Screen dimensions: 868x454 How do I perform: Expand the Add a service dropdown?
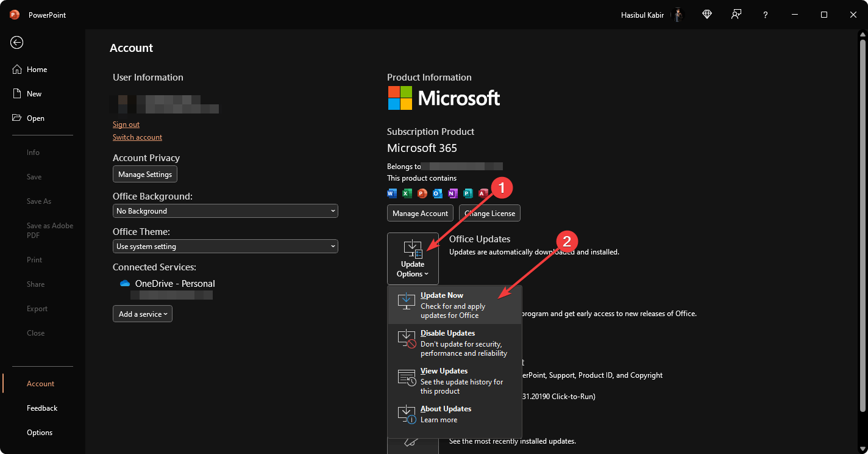click(x=143, y=314)
